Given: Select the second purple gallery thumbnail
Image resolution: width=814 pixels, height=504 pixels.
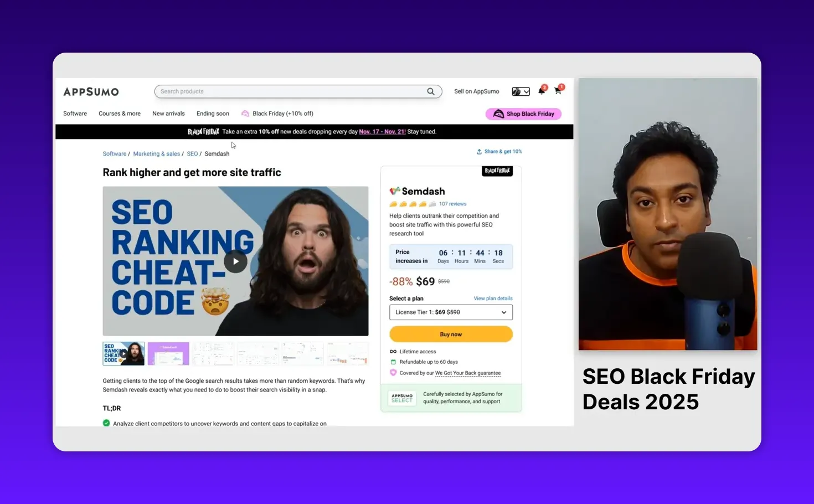Looking at the screenshot, I should coord(168,354).
